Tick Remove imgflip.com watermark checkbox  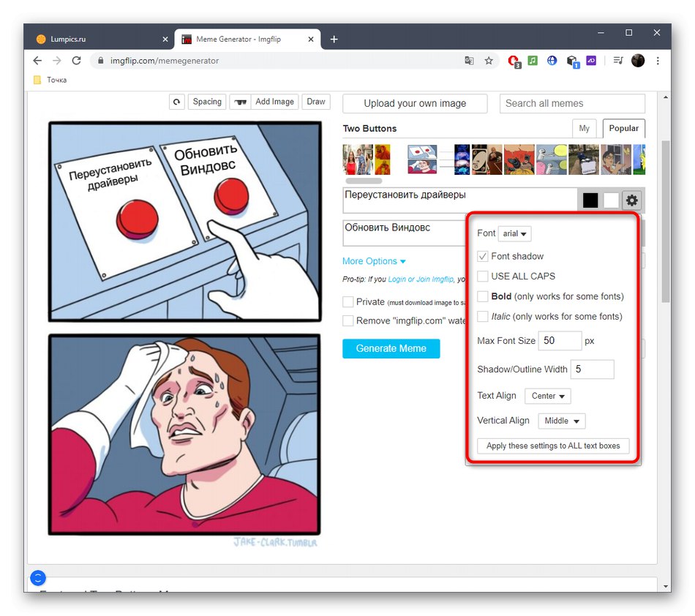coord(348,320)
